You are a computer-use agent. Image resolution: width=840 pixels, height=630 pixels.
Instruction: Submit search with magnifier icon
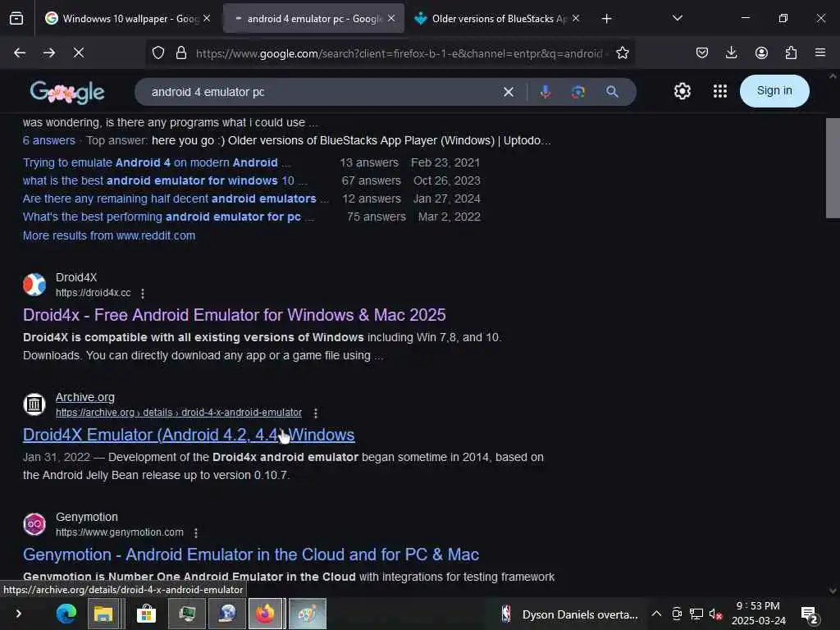click(612, 92)
